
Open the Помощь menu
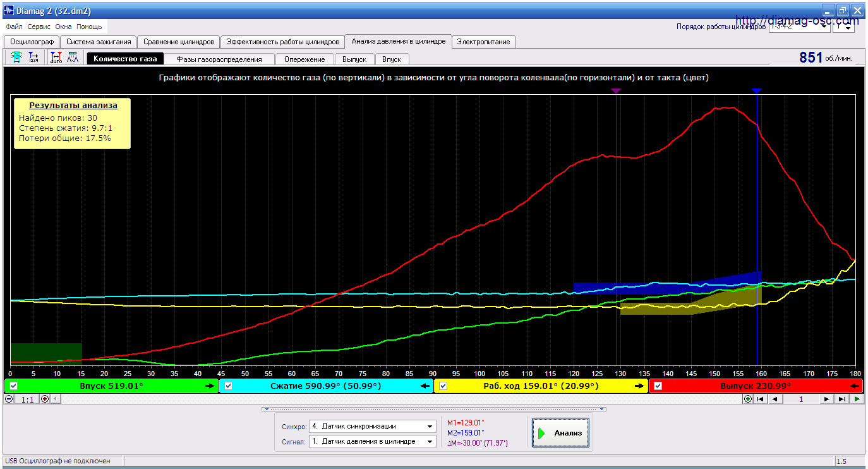(89, 27)
